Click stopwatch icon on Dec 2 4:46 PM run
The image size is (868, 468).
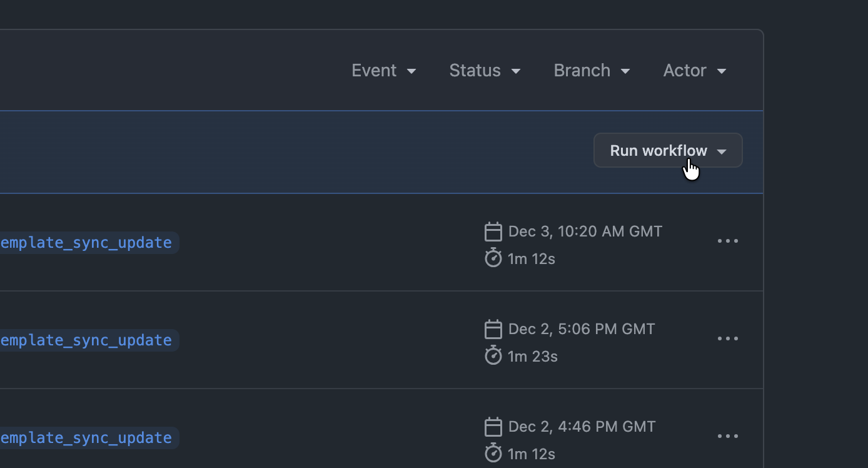[493, 453]
